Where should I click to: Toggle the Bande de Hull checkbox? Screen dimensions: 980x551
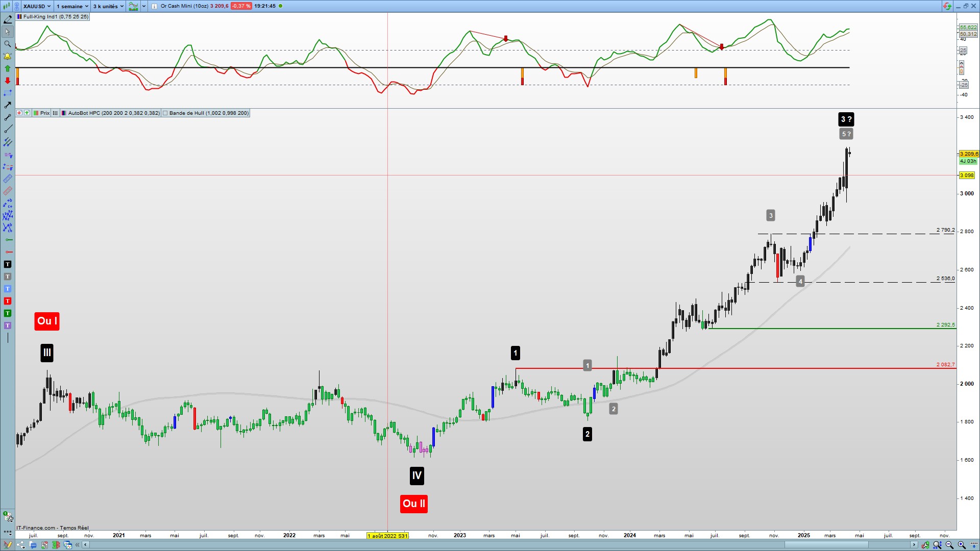[165, 113]
